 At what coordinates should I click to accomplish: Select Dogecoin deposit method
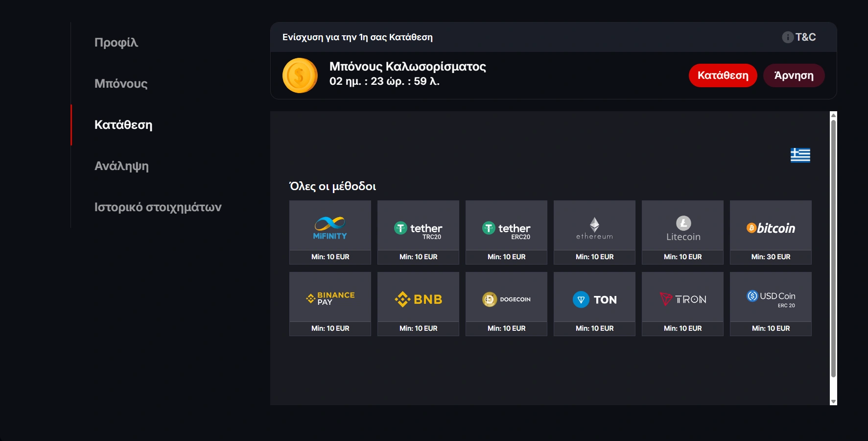[506, 304]
